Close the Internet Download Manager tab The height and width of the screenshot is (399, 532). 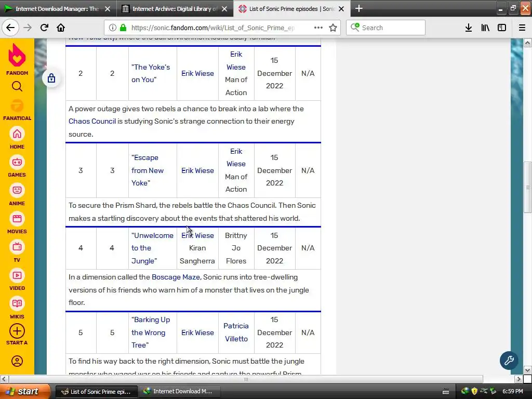point(107,9)
